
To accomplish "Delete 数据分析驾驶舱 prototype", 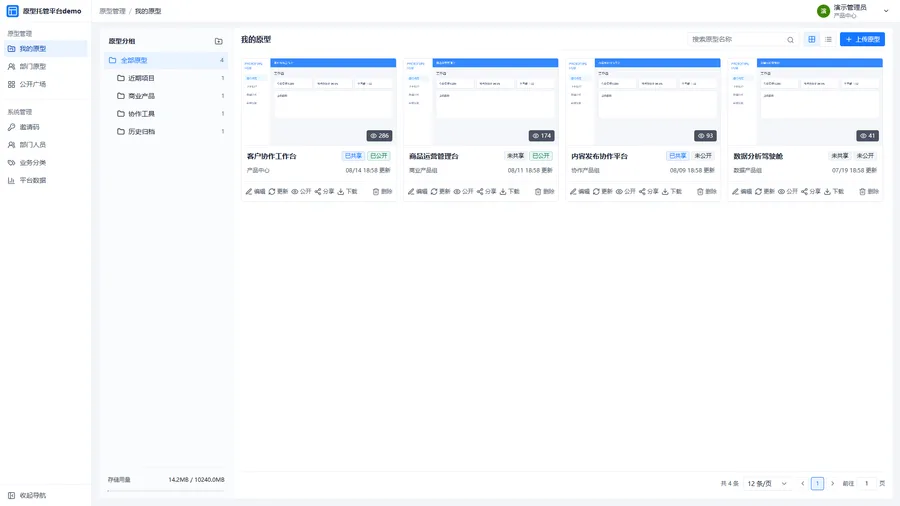I will click(x=869, y=192).
